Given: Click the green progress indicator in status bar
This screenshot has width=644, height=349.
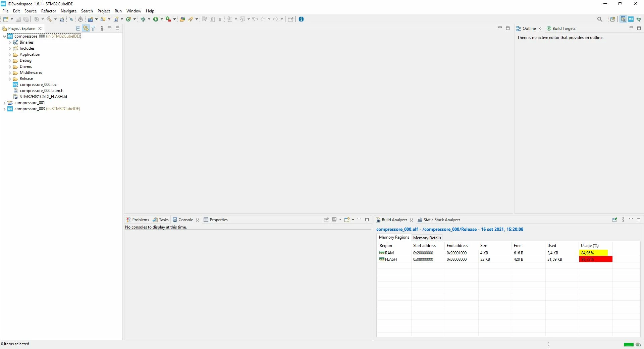Looking at the screenshot, I should click(x=629, y=345).
